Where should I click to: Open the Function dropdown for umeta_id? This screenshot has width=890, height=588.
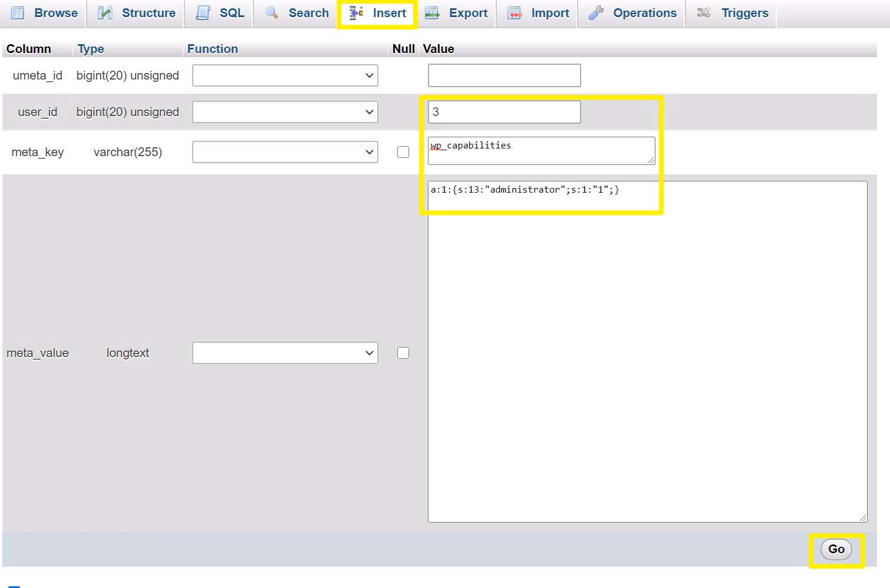(x=285, y=75)
